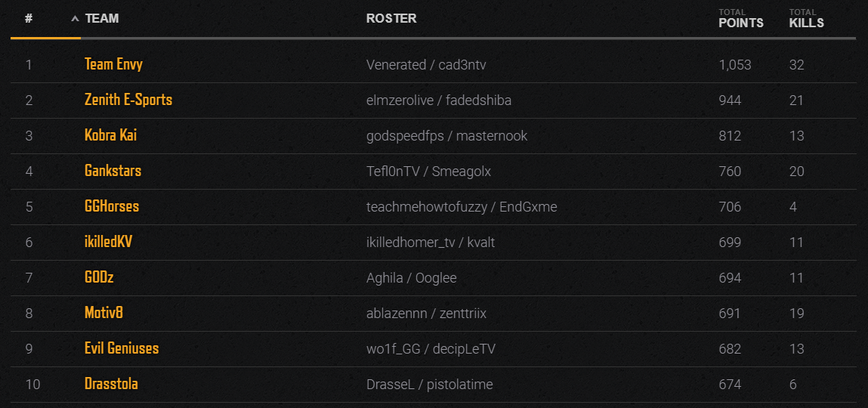
Task: Sort by the TEAM column header
Action: (102, 18)
